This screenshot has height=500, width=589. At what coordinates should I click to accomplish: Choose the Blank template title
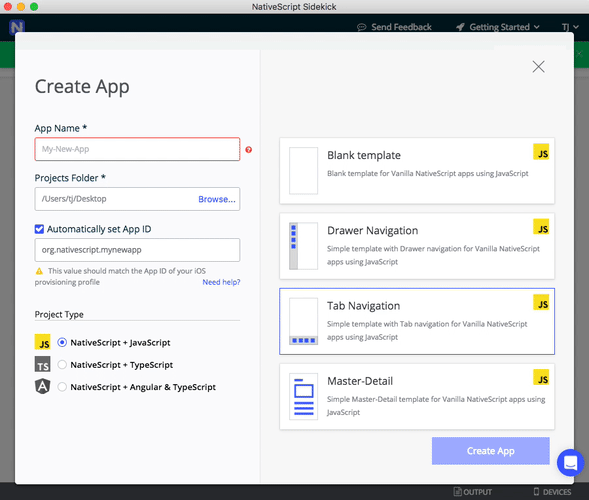[x=364, y=155]
